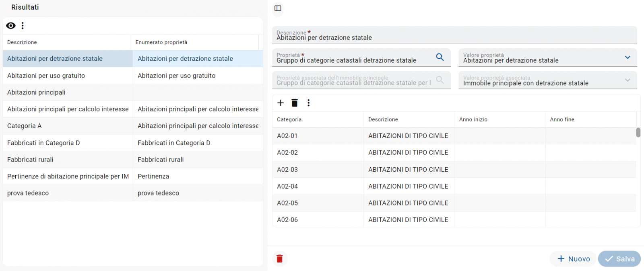Image resolution: width=644 pixels, height=271 pixels.
Task: Sort by the Anno inizio column header
Action: coord(473,119)
